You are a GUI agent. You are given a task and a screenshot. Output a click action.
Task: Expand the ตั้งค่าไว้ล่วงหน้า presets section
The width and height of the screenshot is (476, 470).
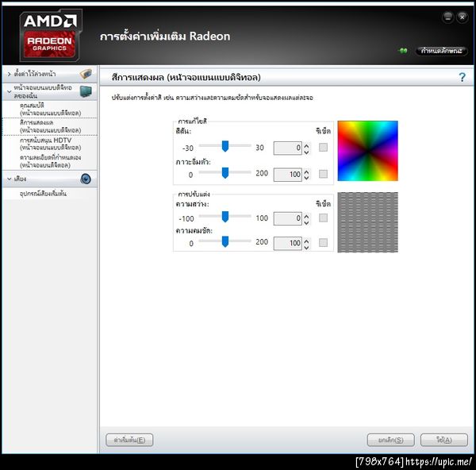9,74
